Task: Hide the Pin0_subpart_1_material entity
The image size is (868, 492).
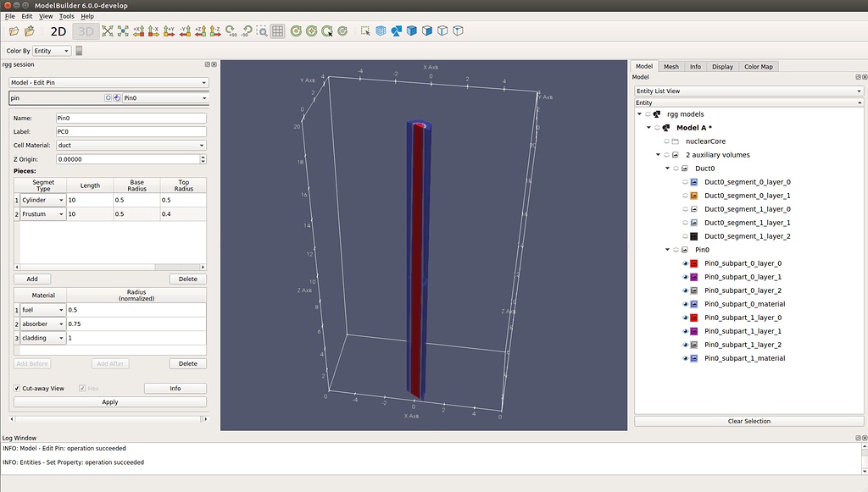Action: click(x=685, y=358)
